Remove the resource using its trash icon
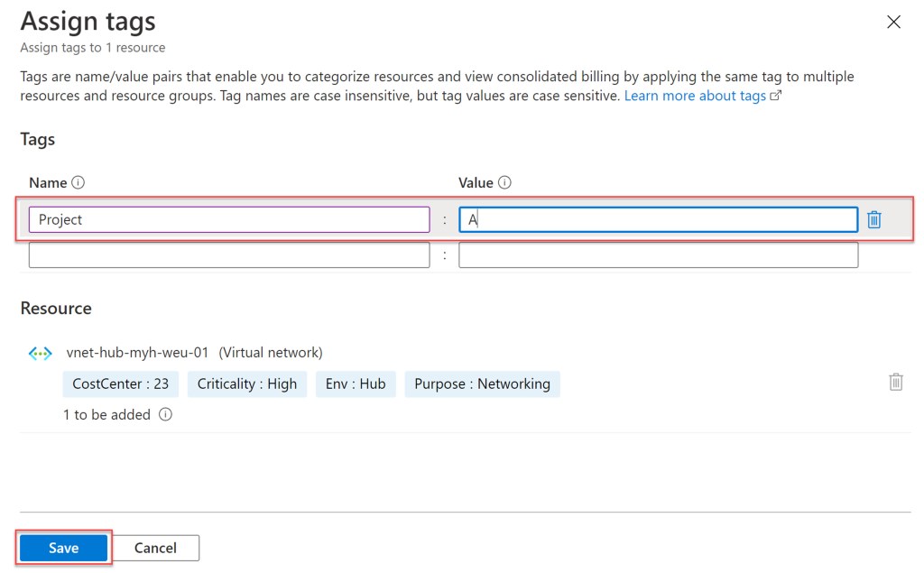Screen dimensions: 924x573 [x=895, y=383]
